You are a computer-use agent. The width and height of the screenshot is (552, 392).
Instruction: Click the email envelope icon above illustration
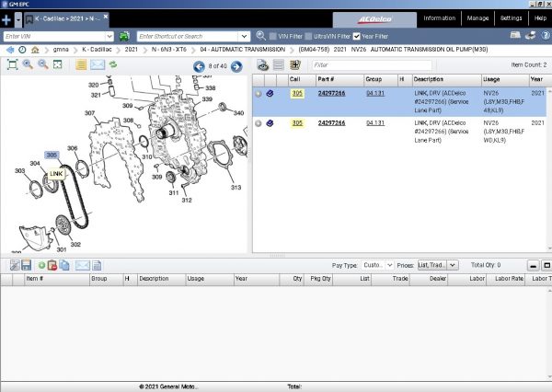click(x=97, y=64)
